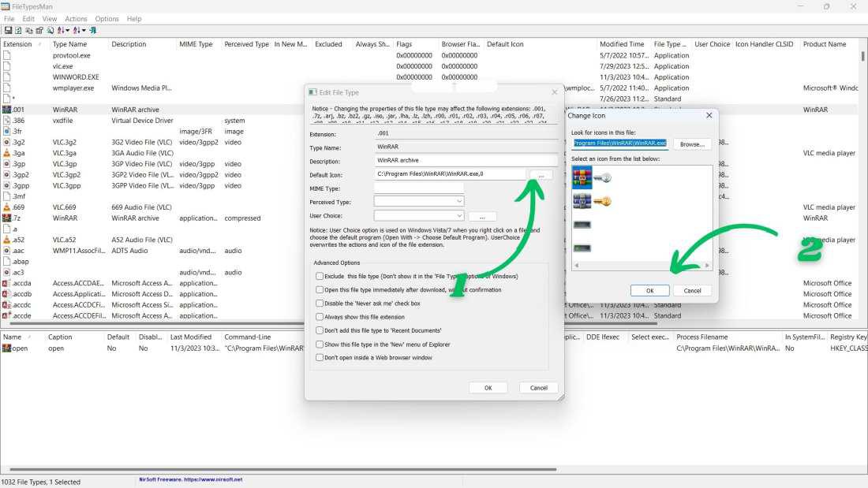Click the .accda Access file icon
Screen dimensions: 868x488
tap(6, 283)
